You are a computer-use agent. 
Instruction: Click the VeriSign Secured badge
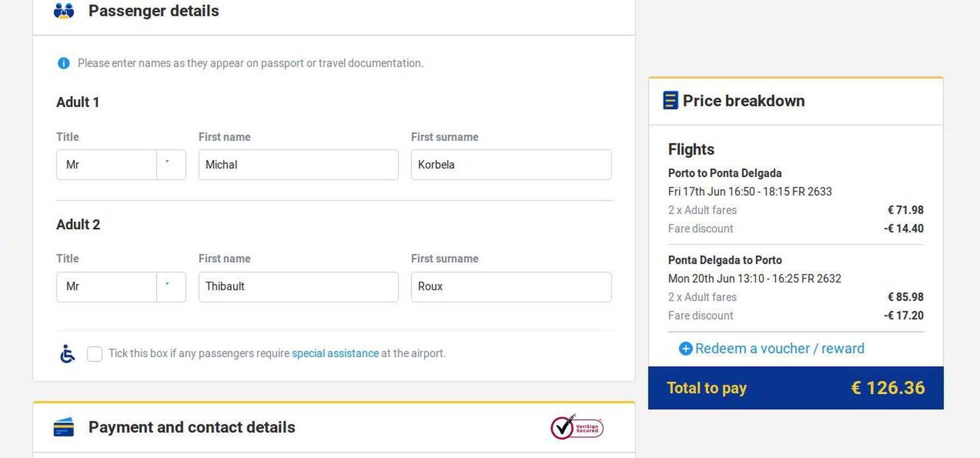[577, 428]
